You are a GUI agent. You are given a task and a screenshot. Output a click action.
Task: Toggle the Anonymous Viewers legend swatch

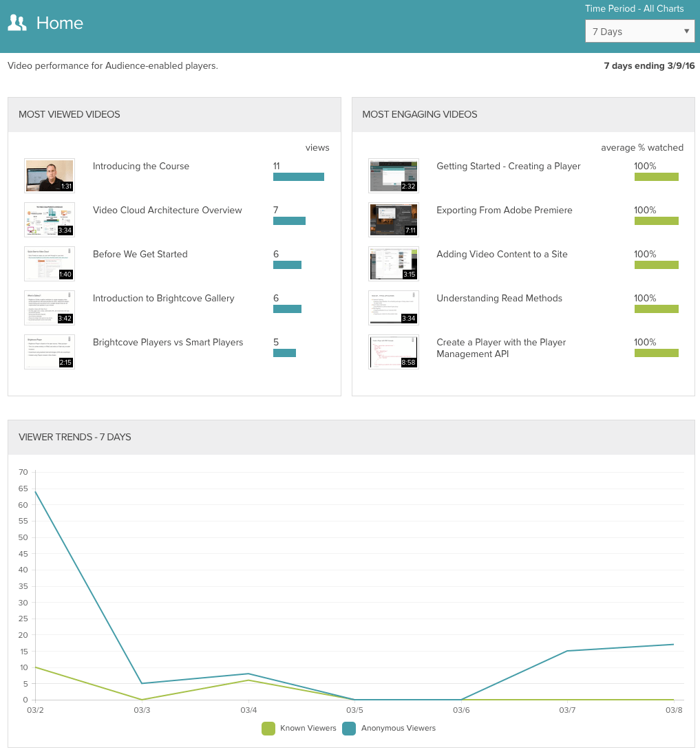pyautogui.click(x=349, y=728)
